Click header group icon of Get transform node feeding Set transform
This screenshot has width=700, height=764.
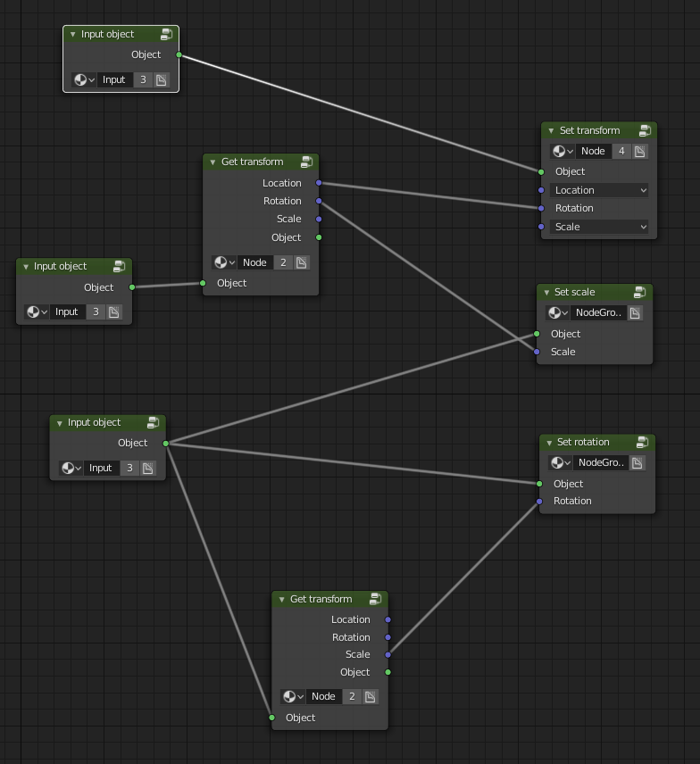tap(306, 162)
